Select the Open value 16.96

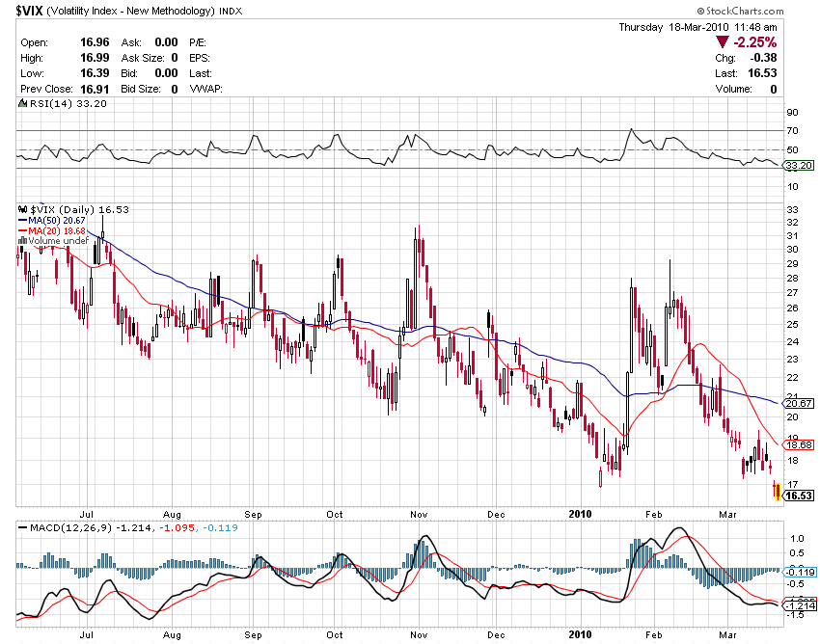click(95, 42)
